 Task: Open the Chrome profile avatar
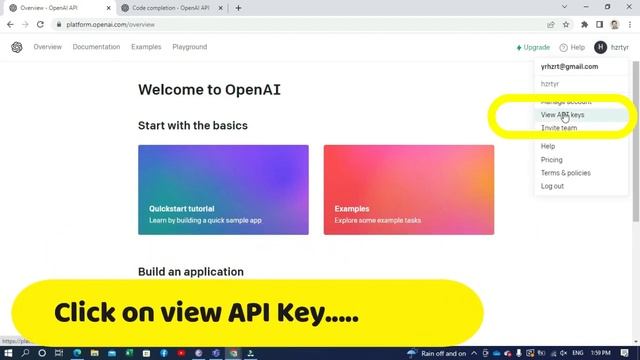coord(615,24)
